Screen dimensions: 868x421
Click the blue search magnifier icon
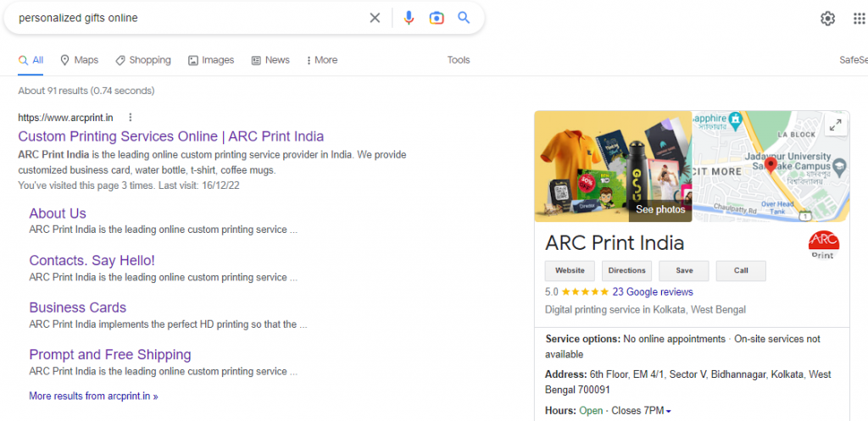coord(464,18)
